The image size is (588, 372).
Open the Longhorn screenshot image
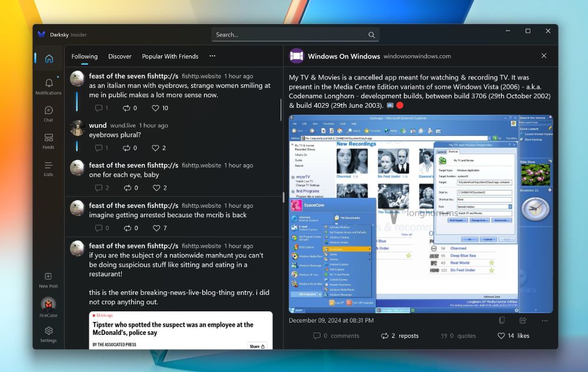(420, 214)
